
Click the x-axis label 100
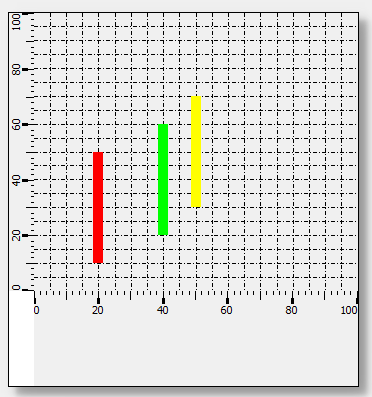coord(349,310)
